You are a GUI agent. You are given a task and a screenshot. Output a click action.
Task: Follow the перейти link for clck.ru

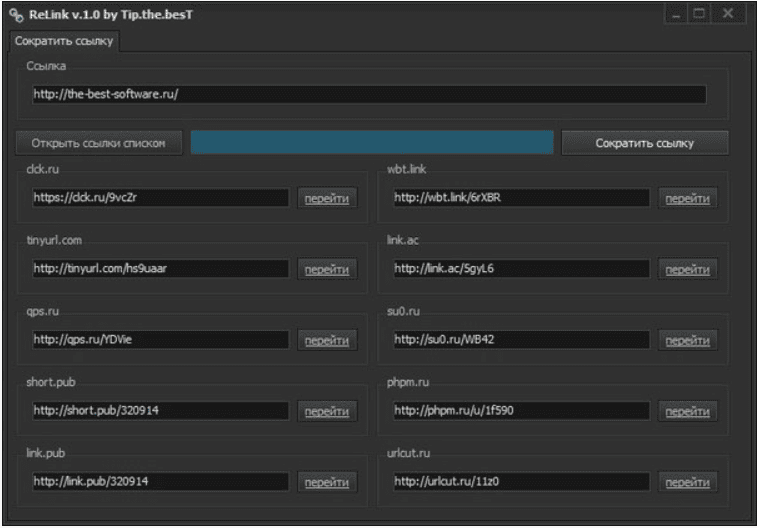[x=327, y=198]
